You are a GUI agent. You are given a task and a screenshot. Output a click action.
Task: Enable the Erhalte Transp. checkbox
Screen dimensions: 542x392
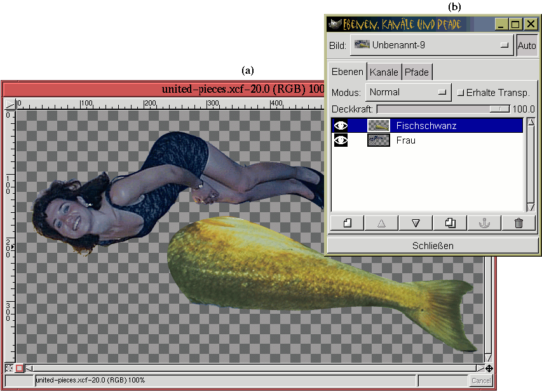tap(461, 92)
